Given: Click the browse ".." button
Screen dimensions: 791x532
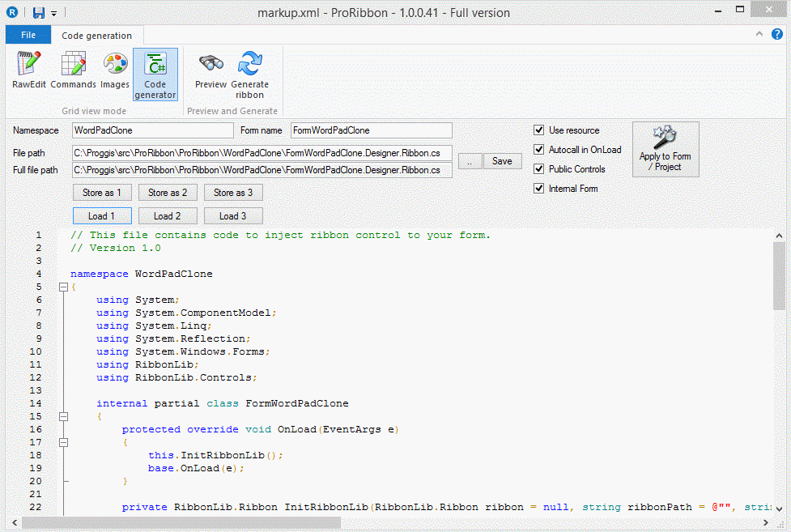Looking at the screenshot, I should tap(470, 161).
